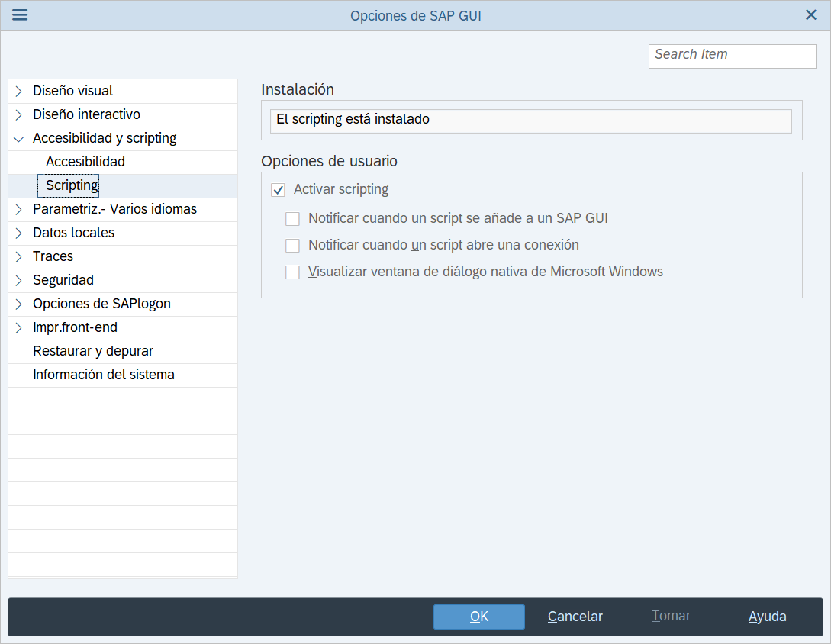Screen dimensions: 831x644
Task: Select Datos locales label in tree
Action: click(74, 233)
